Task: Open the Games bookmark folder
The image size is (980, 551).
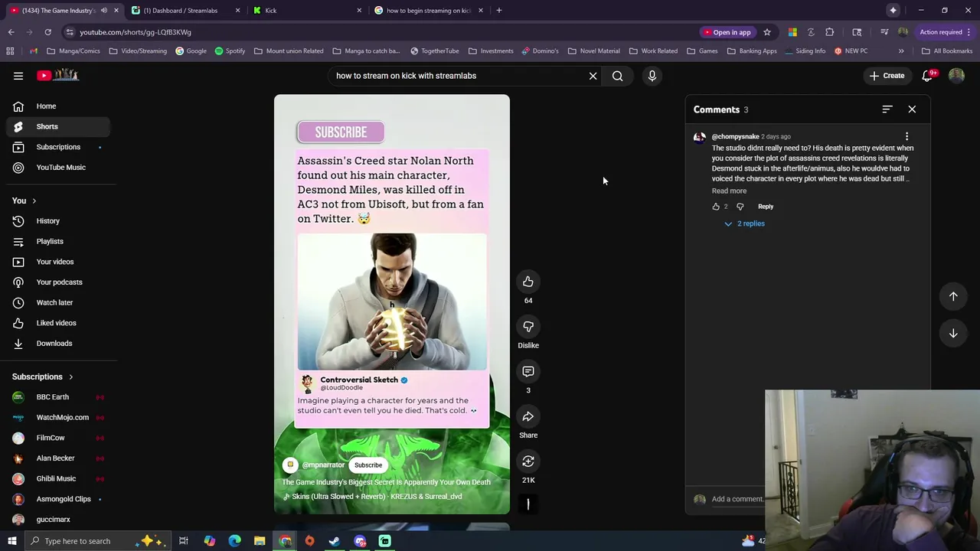Action: pos(702,51)
